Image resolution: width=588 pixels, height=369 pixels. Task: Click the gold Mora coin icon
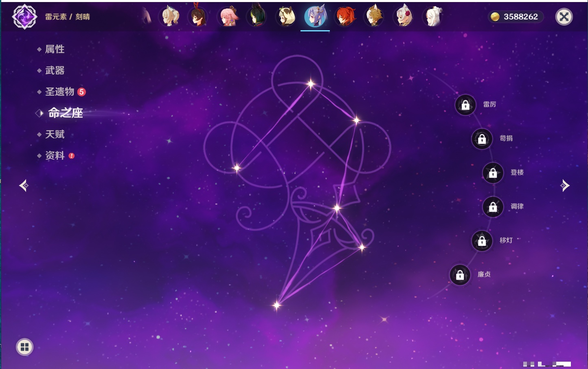(x=495, y=17)
